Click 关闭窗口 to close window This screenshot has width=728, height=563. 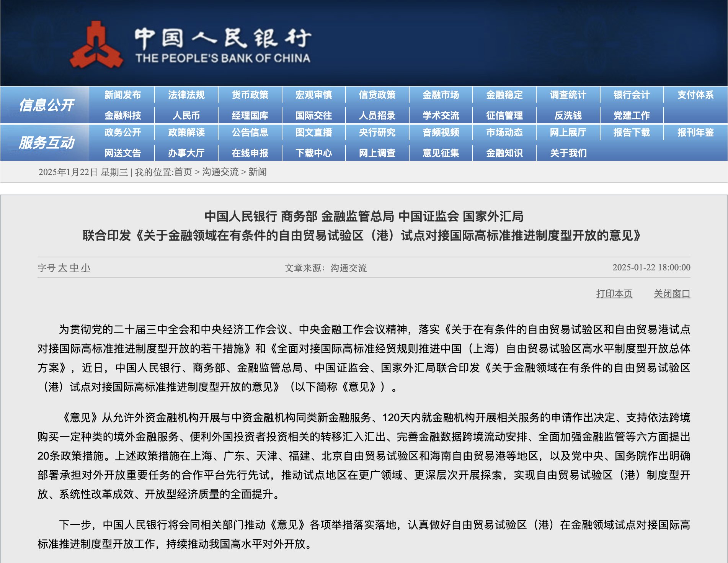(x=672, y=294)
